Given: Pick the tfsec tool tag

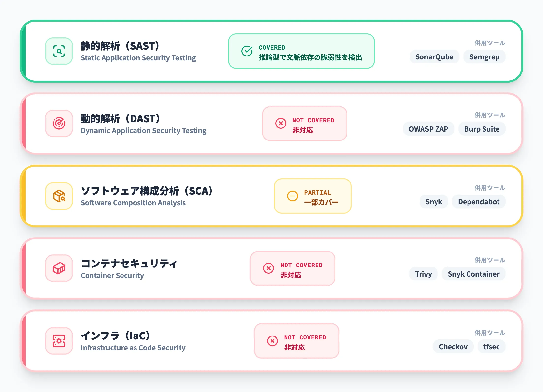Looking at the screenshot, I should (x=491, y=347).
